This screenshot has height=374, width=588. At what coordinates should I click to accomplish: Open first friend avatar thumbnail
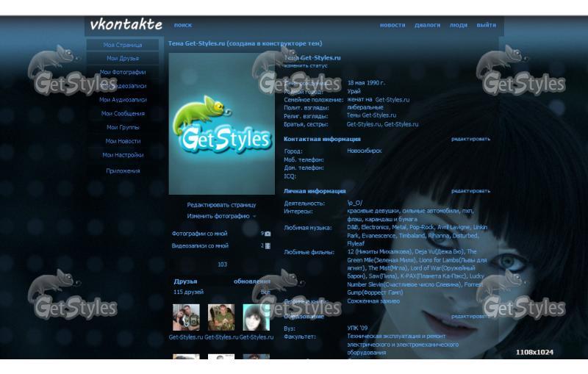[186, 317]
